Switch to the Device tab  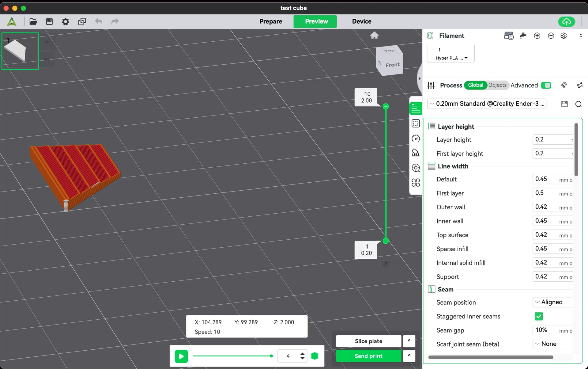coord(361,21)
